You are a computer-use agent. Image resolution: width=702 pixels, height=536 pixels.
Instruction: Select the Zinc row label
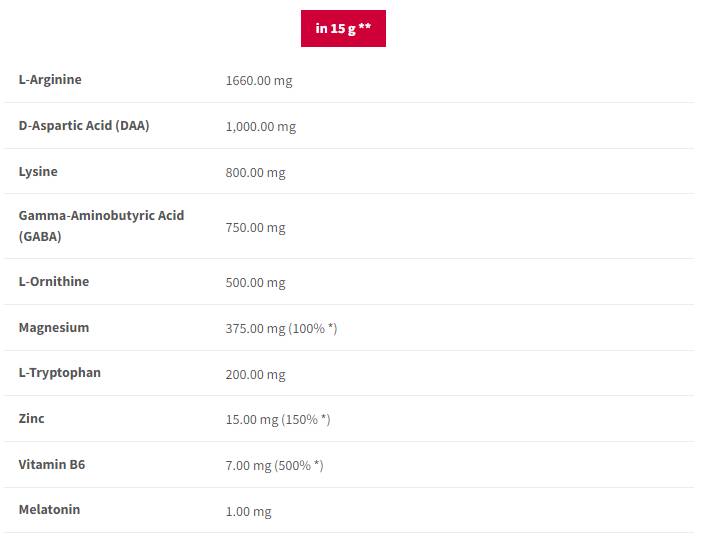pyautogui.click(x=32, y=418)
